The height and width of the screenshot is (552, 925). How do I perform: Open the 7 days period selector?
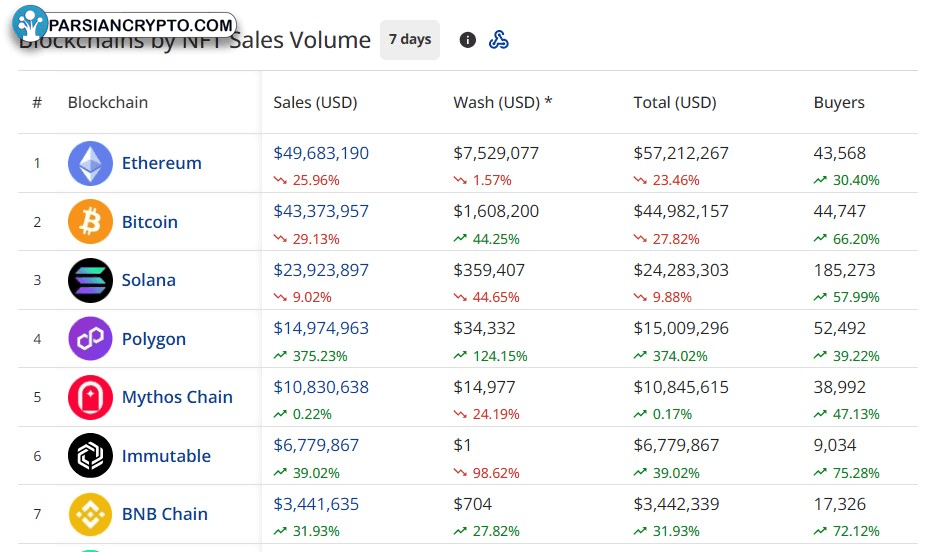(409, 40)
